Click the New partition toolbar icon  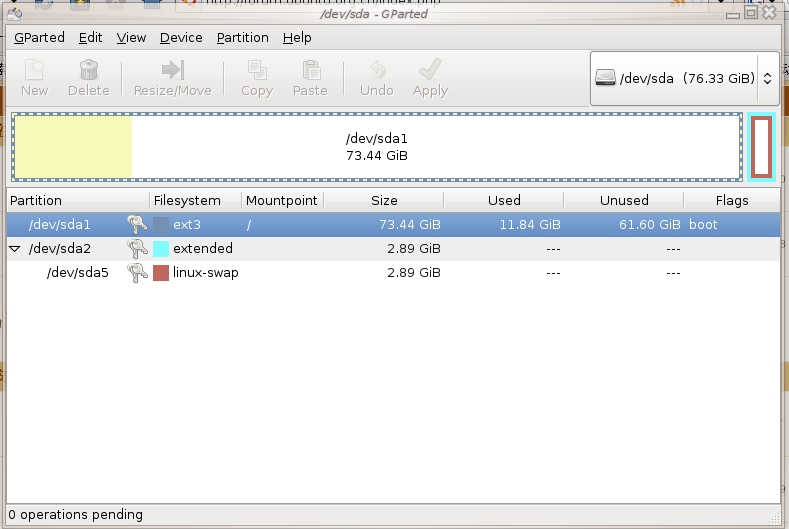click(34, 70)
